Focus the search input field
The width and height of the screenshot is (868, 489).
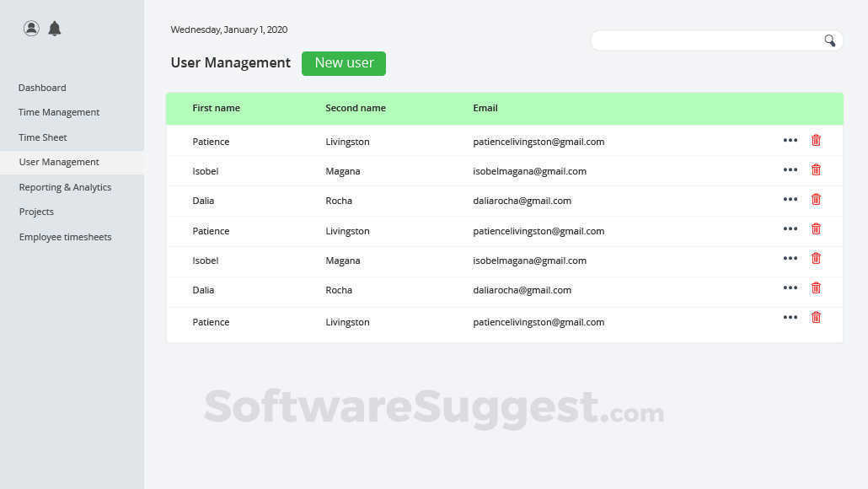(x=708, y=40)
